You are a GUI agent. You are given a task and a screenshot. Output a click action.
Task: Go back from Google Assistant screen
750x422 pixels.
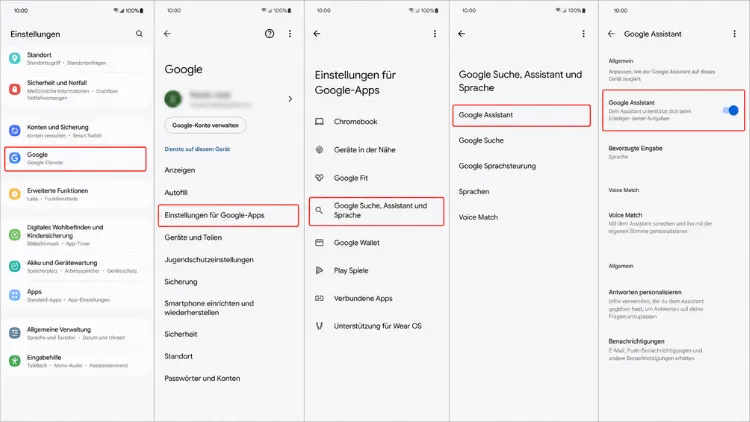pos(611,33)
